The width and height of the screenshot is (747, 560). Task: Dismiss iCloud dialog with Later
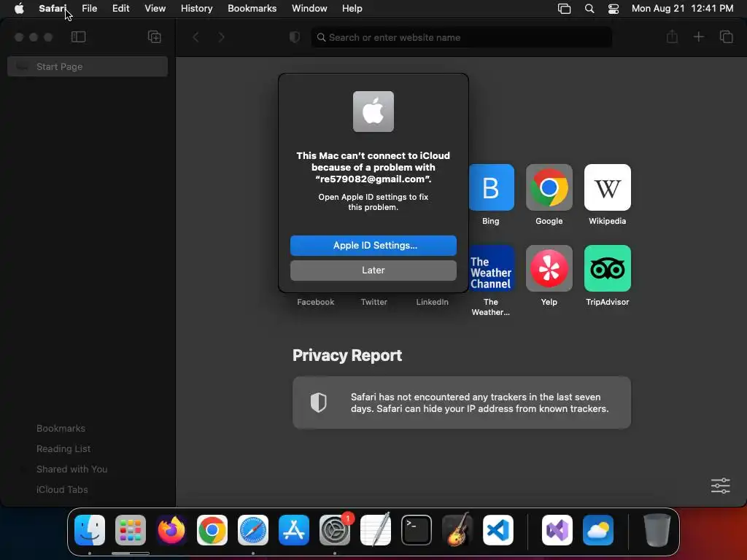pyautogui.click(x=373, y=270)
